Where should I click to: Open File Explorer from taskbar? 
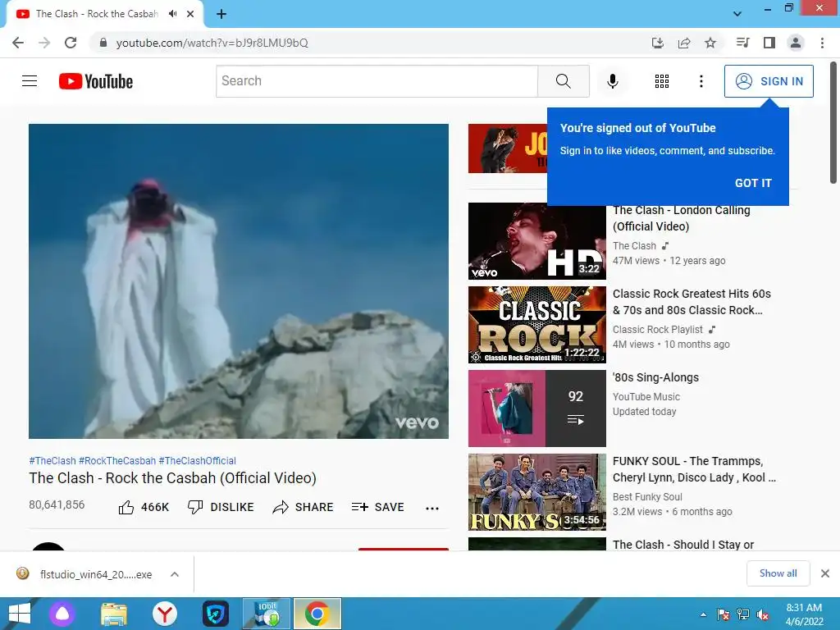[x=114, y=614]
